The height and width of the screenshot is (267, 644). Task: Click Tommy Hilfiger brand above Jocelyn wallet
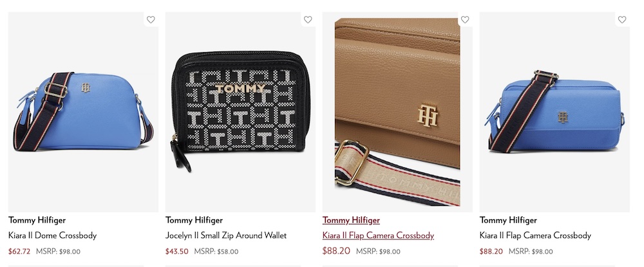coord(194,220)
